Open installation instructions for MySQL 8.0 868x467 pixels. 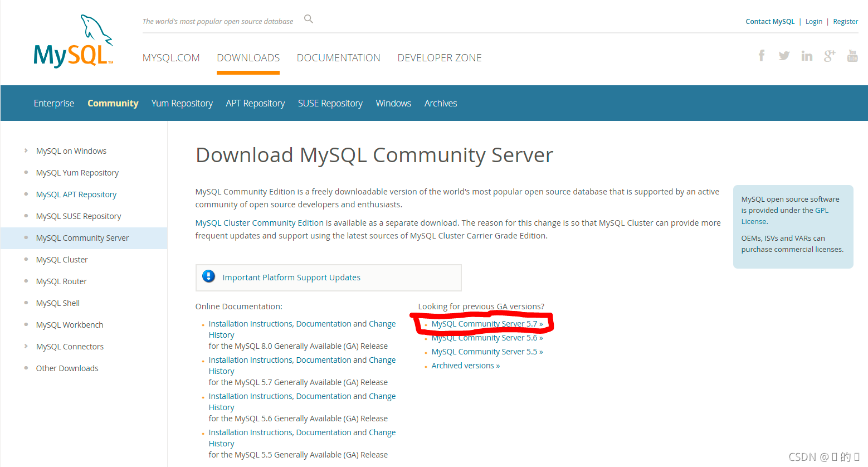coord(302,329)
